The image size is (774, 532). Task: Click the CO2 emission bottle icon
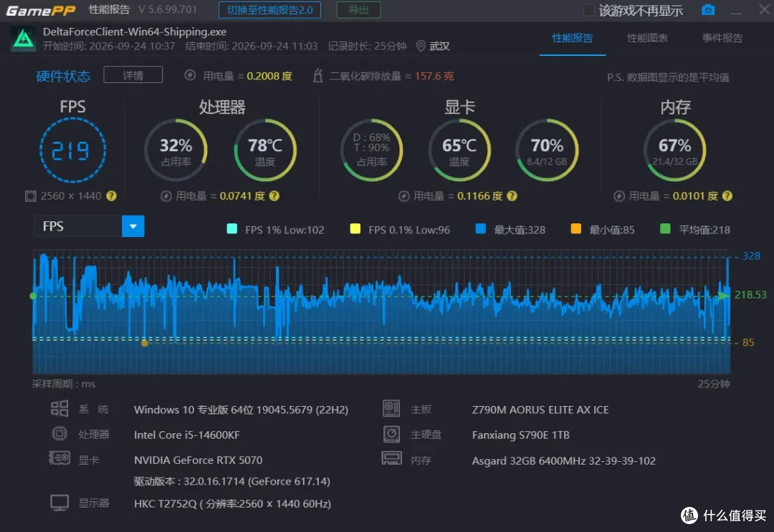318,75
